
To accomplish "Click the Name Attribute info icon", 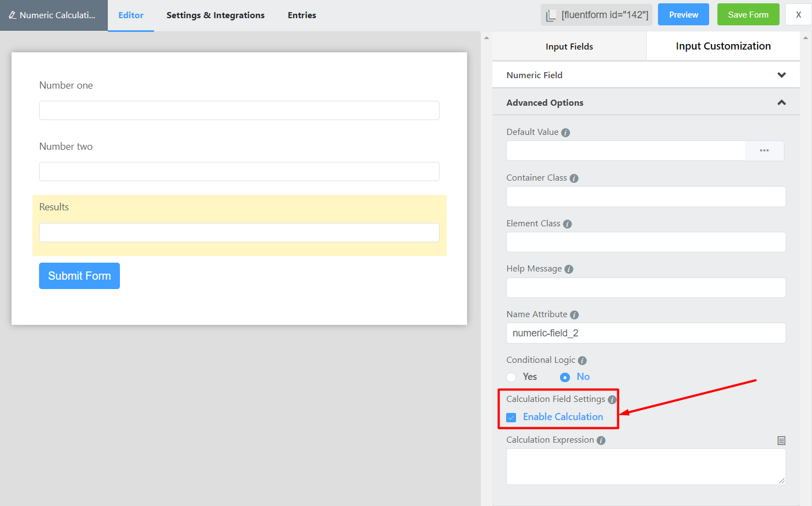I will point(574,315).
